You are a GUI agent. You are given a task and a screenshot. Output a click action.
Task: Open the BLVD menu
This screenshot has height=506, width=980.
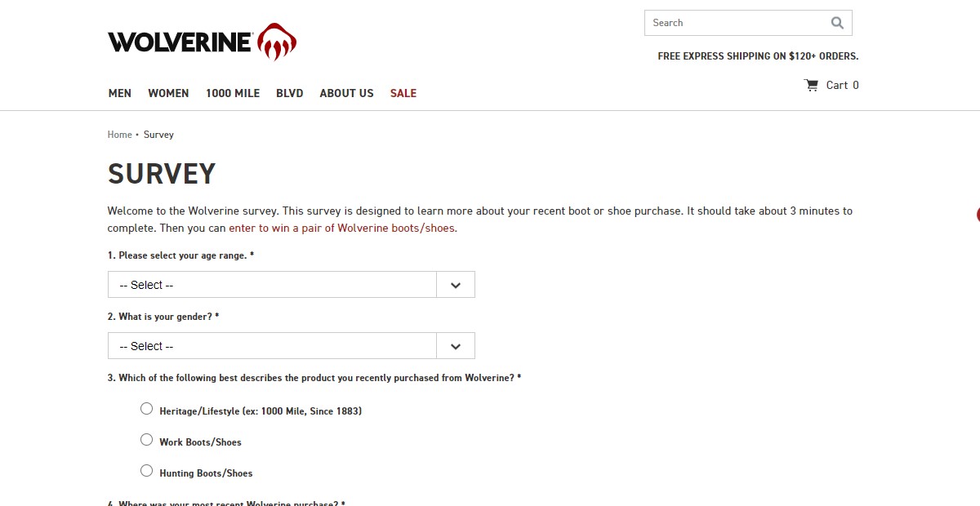click(290, 93)
